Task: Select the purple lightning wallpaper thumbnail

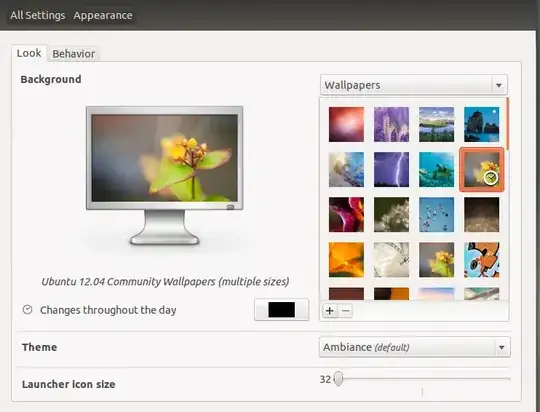Action: tap(392, 169)
